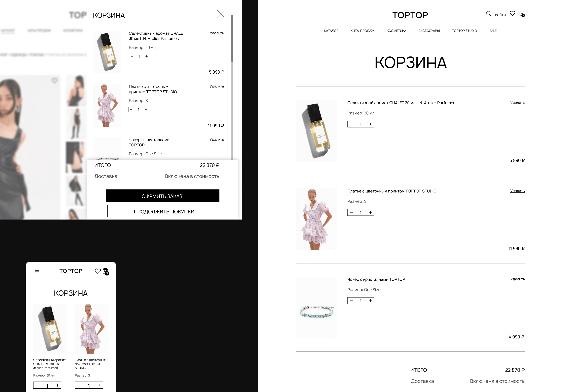Decrease dress quantity in side panel
The width and height of the screenshot is (563, 392).
pos(131,109)
